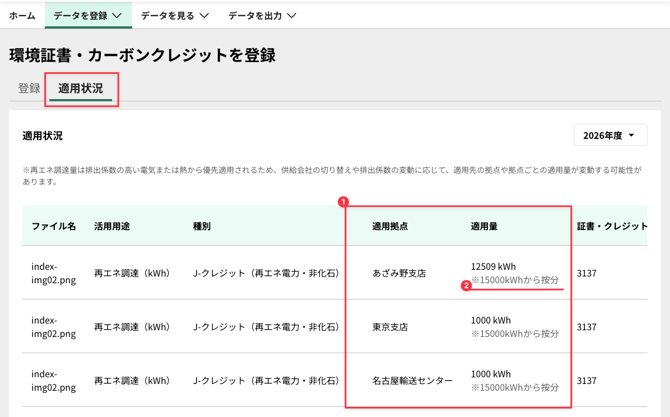Click the 12509 kWh value
670x417 pixels.
(x=494, y=267)
